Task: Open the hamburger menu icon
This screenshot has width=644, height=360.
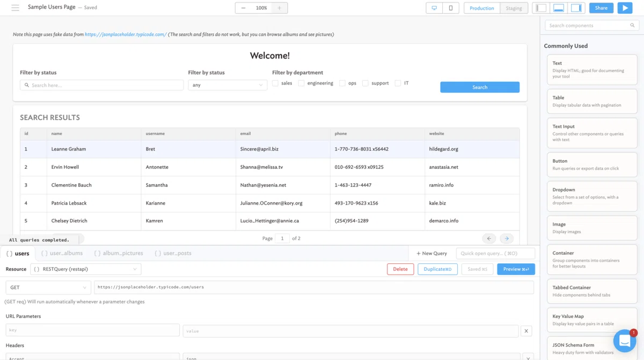Action: [15, 8]
